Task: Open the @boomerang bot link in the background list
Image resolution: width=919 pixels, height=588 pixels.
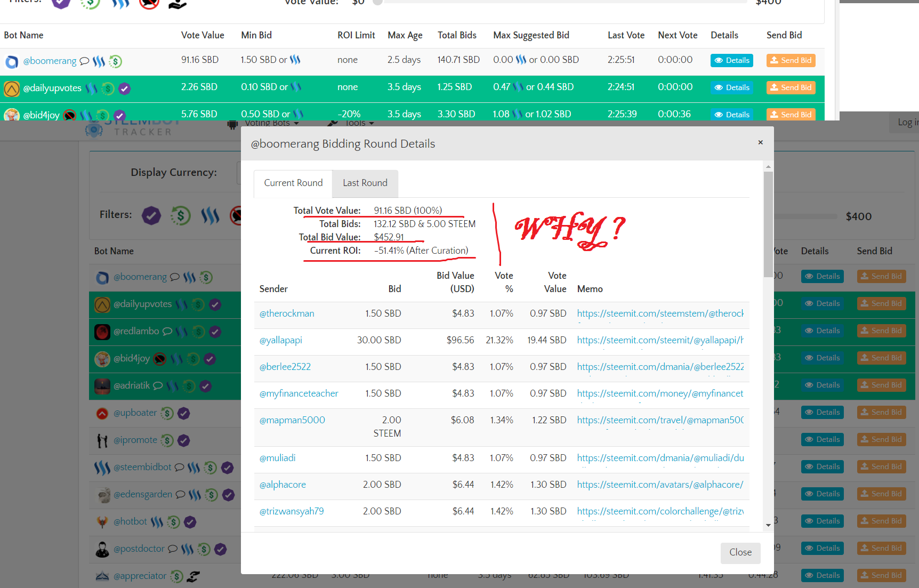Action: pos(140,277)
